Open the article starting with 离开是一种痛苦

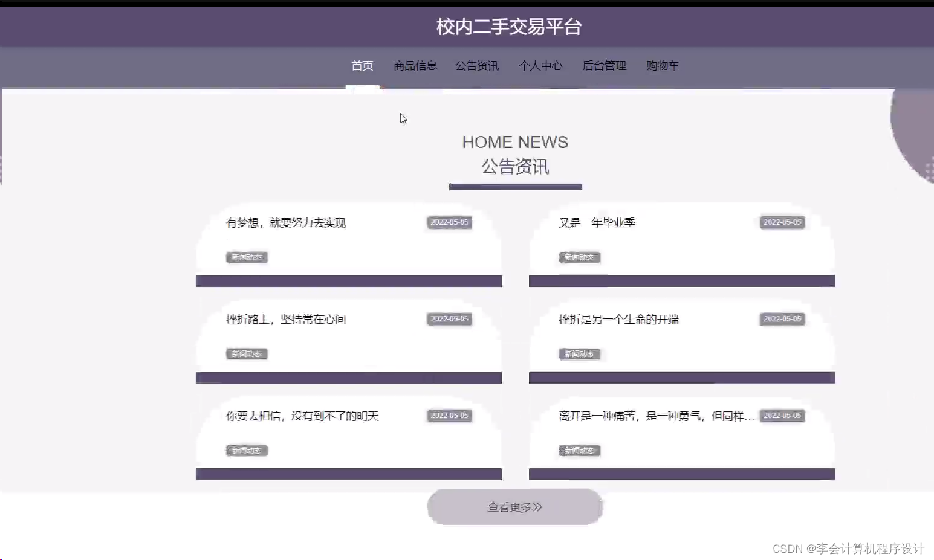tap(656, 416)
